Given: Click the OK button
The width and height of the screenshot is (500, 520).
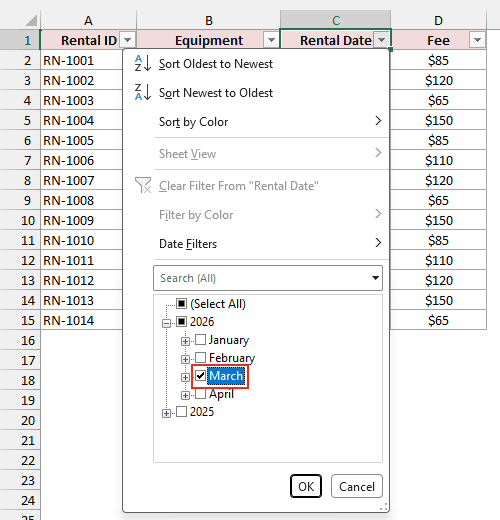Looking at the screenshot, I should pos(306,486).
